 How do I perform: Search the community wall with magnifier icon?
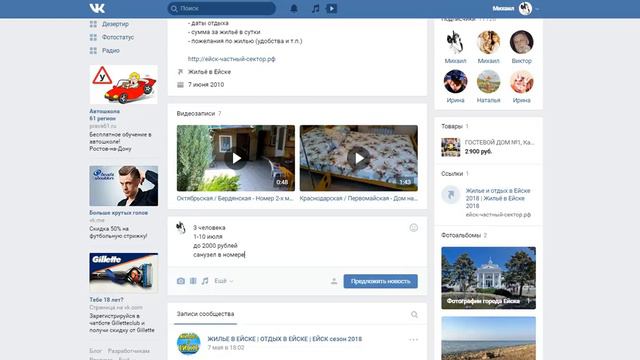tap(414, 314)
